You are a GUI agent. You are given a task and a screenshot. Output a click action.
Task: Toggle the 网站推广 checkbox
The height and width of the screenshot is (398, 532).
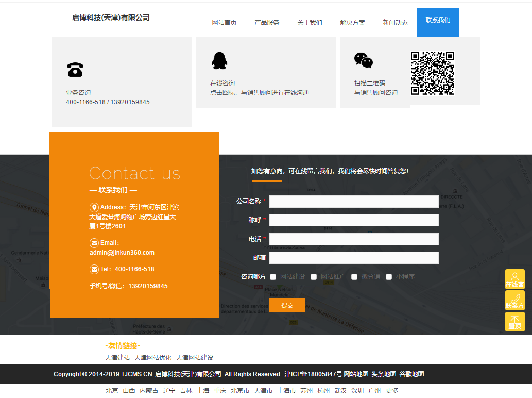point(314,277)
